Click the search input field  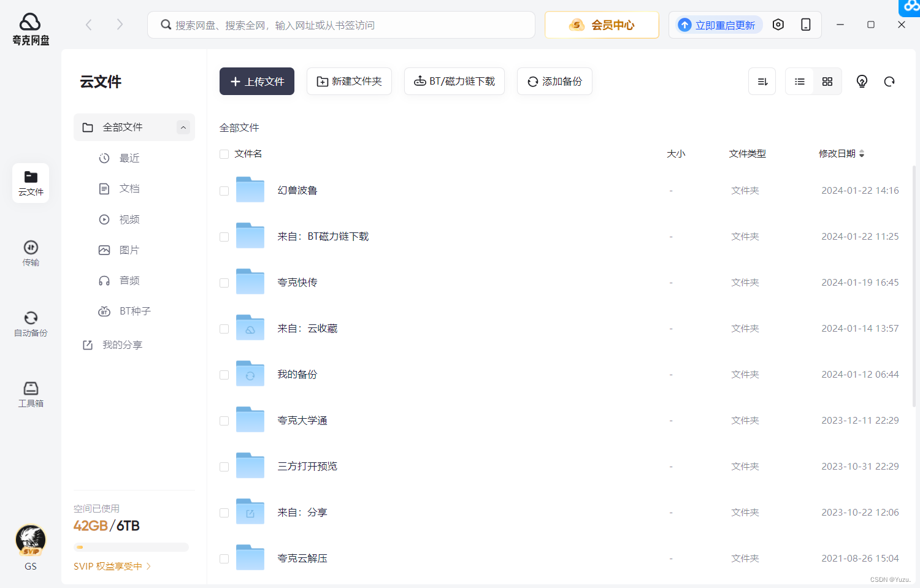(342, 25)
